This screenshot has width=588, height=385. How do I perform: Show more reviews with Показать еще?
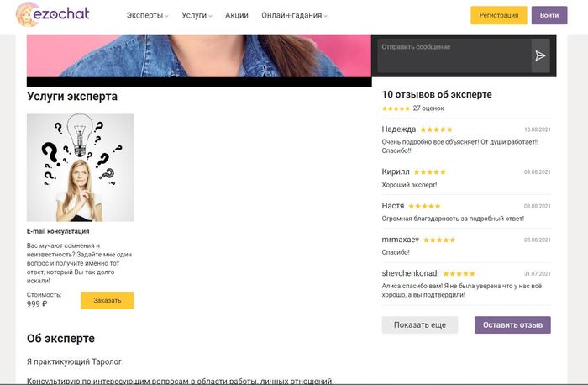tap(420, 325)
